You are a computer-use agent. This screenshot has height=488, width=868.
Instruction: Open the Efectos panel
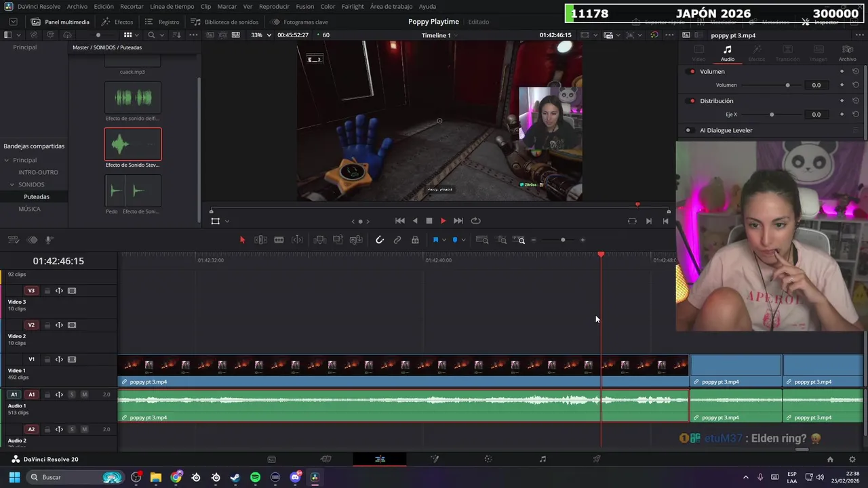click(117, 22)
